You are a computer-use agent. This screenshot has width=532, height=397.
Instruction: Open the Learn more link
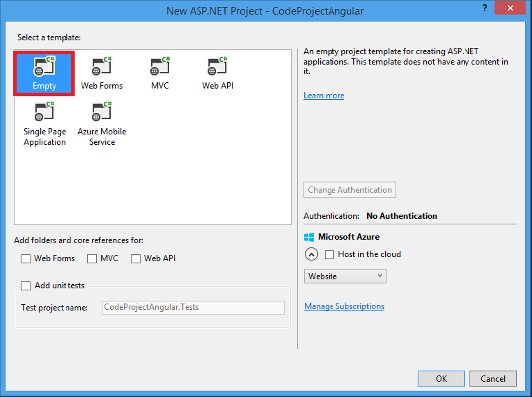click(324, 95)
